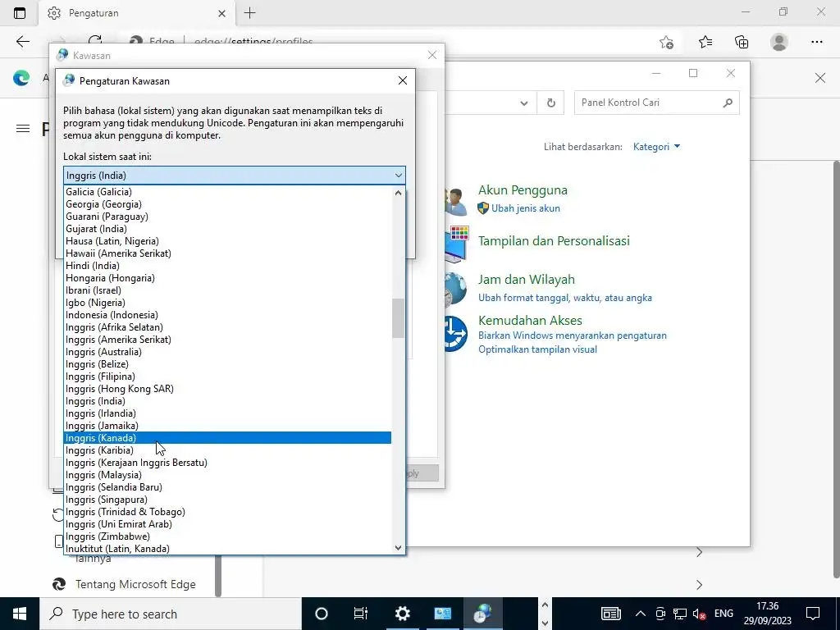Select Inggris (Kerajaan Inggris Bersatu) locale
The width and height of the screenshot is (840, 630).
tap(227, 463)
